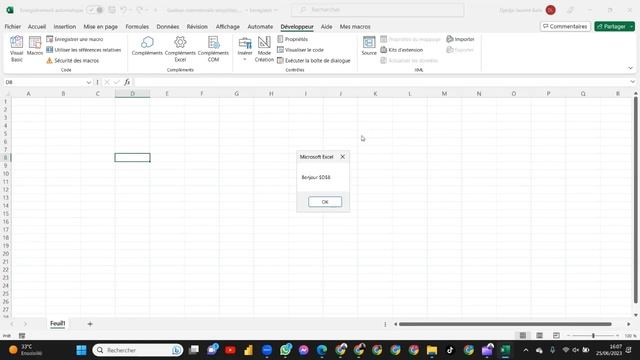Open the Partager dropdown arrow
Screen dimensions: 640x360
pyautogui.click(x=632, y=27)
